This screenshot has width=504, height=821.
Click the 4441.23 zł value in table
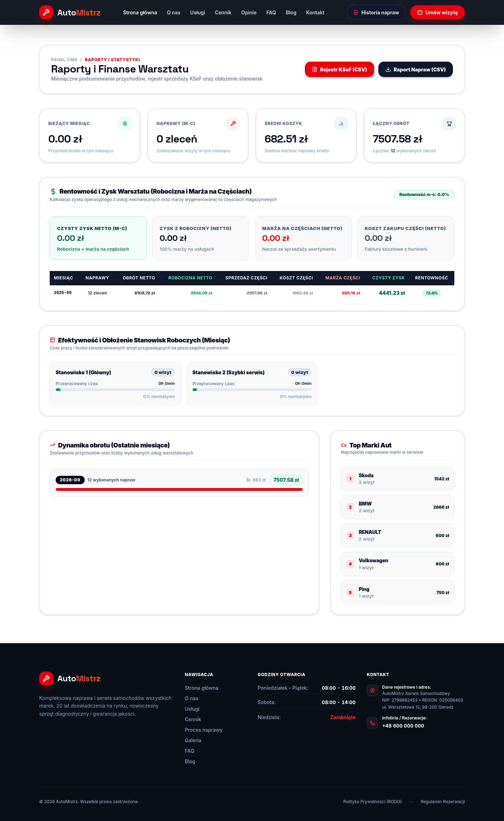(392, 293)
